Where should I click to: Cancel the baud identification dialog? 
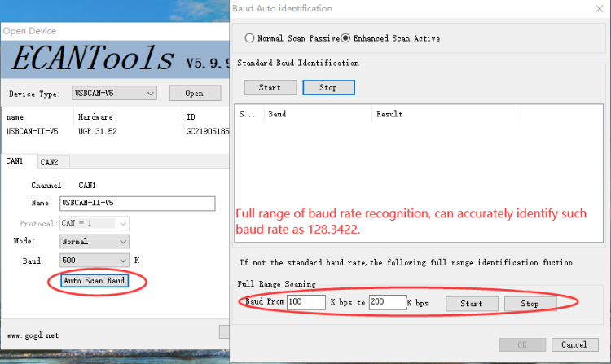click(x=575, y=344)
